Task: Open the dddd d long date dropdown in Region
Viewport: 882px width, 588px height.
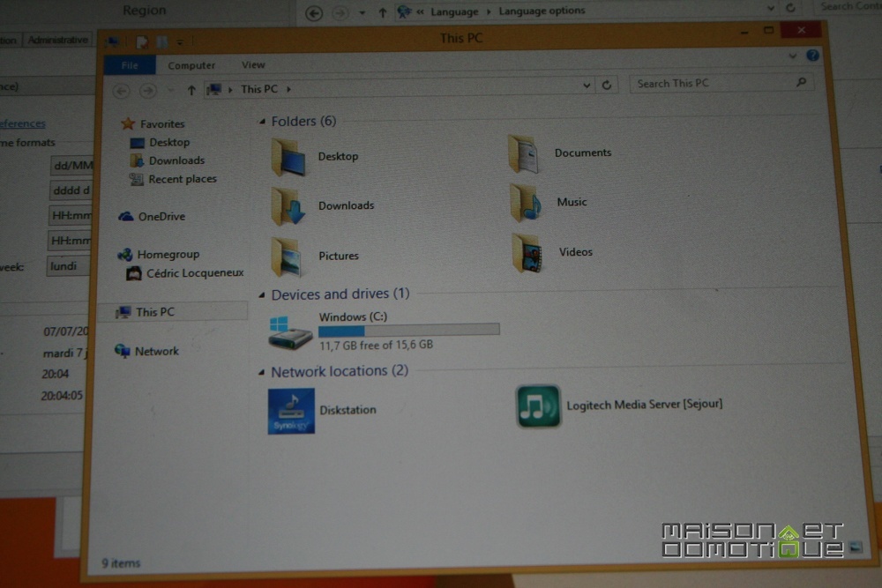Action: click(71, 190)
